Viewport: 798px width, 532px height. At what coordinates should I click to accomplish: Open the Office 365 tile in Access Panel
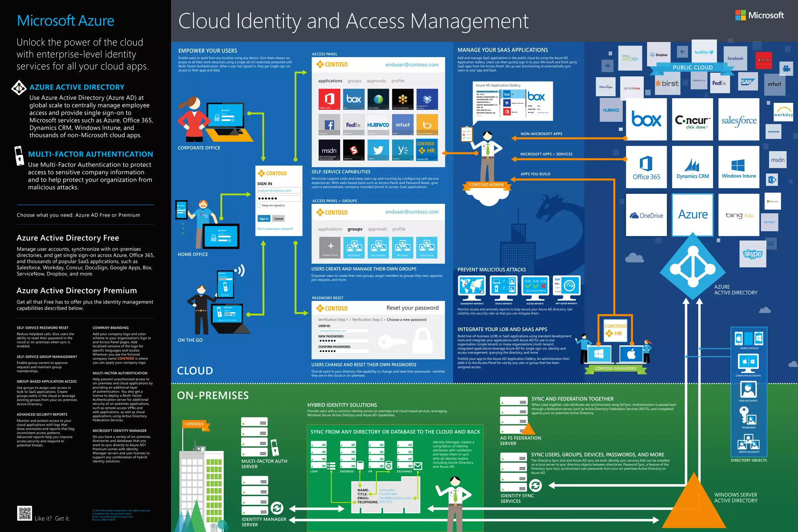pos(329,99)
